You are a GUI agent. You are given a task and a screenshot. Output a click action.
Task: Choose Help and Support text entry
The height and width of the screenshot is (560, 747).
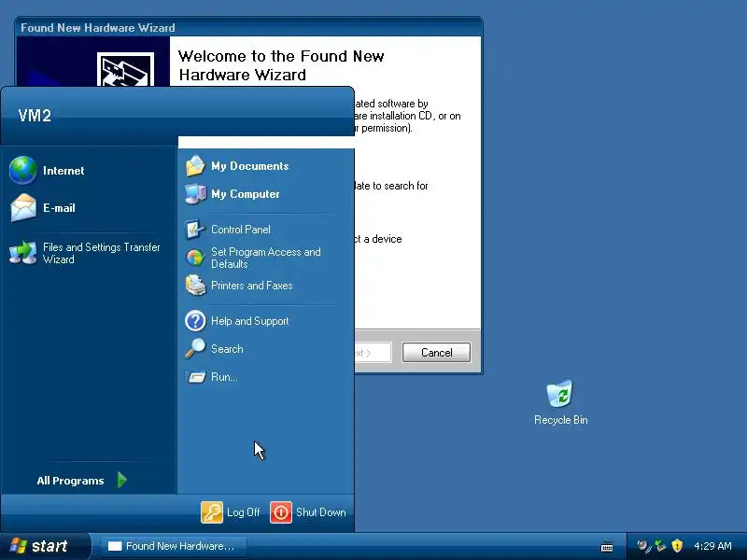(x=249, y=321)
